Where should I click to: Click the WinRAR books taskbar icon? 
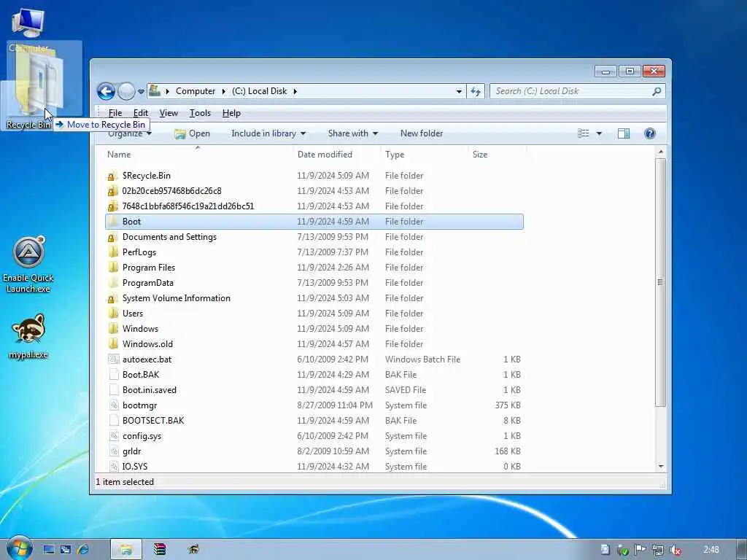pos(159,550)
